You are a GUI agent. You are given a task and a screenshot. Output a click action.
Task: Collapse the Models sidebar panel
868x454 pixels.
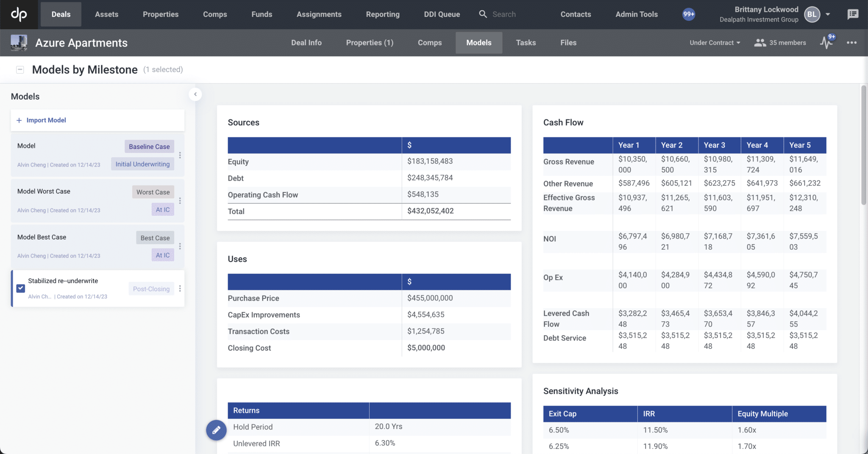tap(195, 94)
